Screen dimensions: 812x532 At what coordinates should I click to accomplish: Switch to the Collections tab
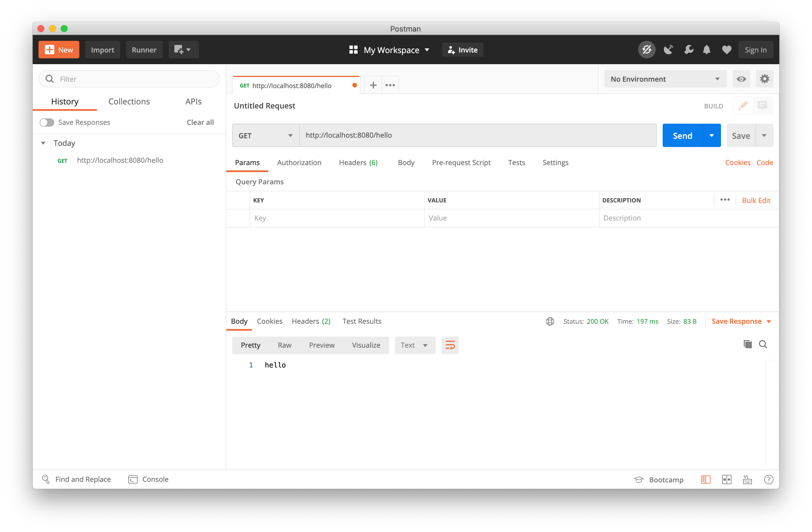point(129,101)
